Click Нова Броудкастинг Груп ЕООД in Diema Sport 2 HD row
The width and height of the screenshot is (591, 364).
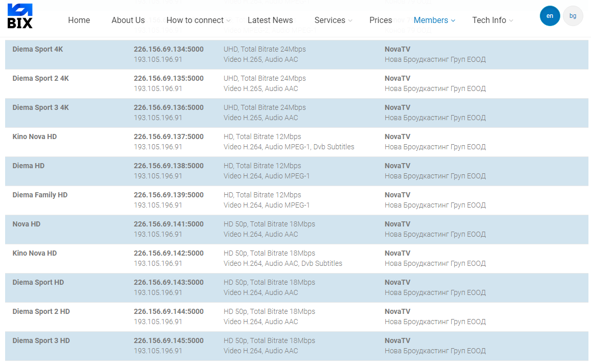point(435,322)
